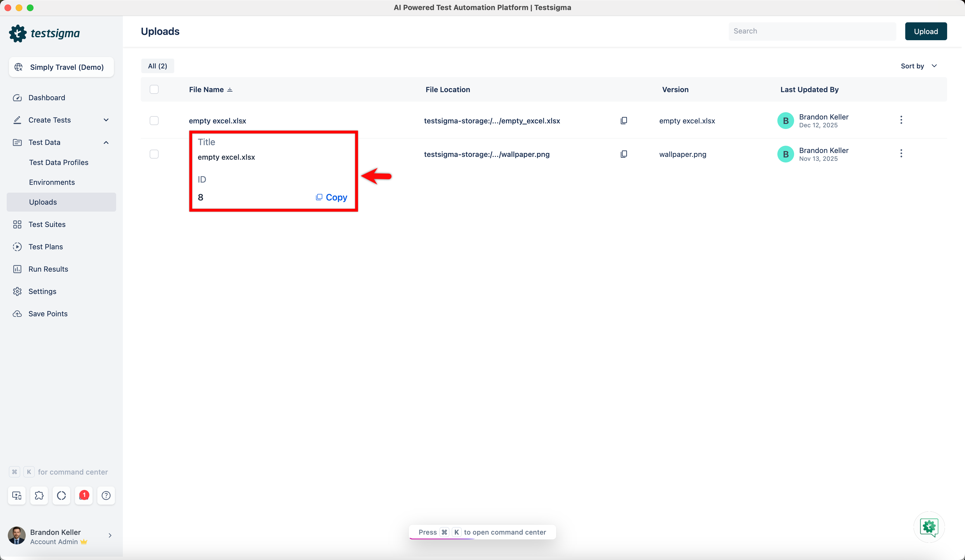Viewport: 965px width, 560px height.
Task: Collapse the Test Data section chevron
Action: pyautogui.click(x=106, y=142)
